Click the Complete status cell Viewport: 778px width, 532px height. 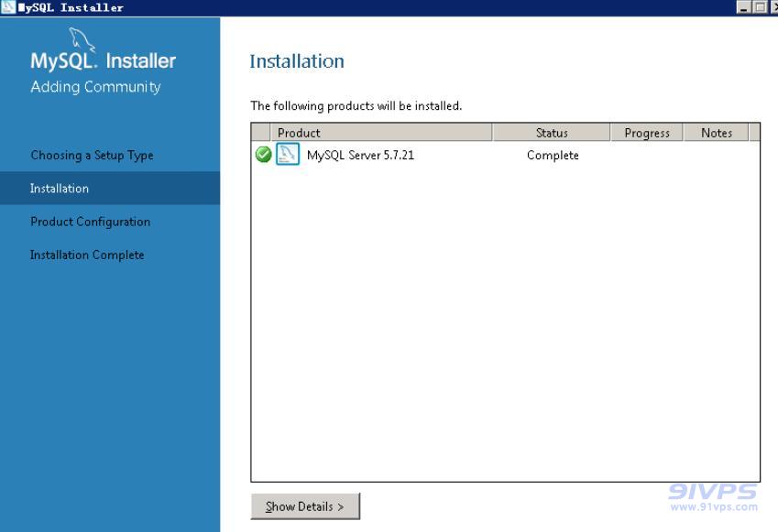pos(553,155)
